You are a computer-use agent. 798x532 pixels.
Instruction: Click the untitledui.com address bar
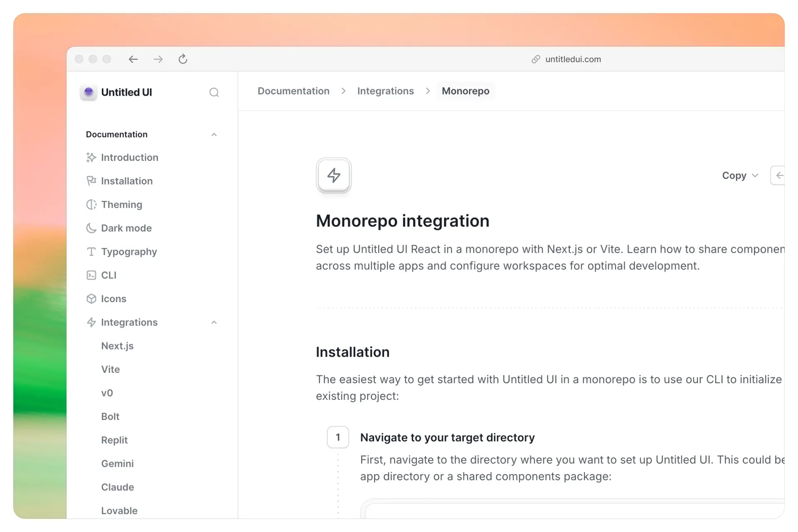[x=573, y=59]
